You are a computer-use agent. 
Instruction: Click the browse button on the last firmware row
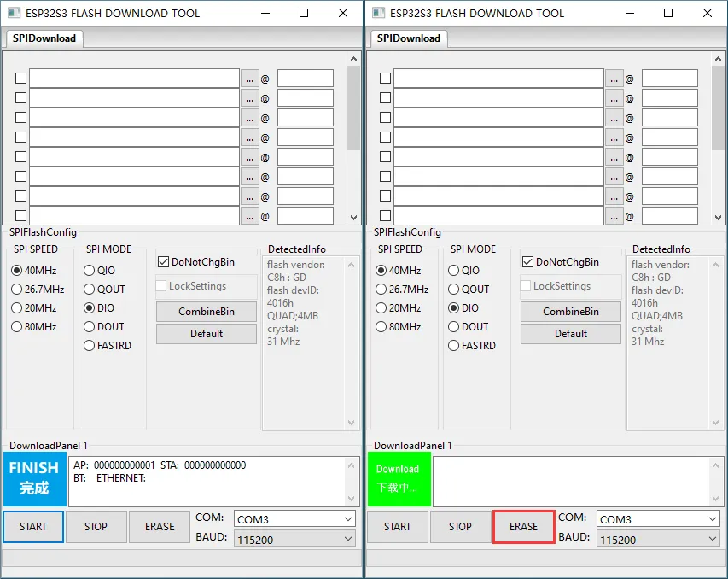coord(250,215)
